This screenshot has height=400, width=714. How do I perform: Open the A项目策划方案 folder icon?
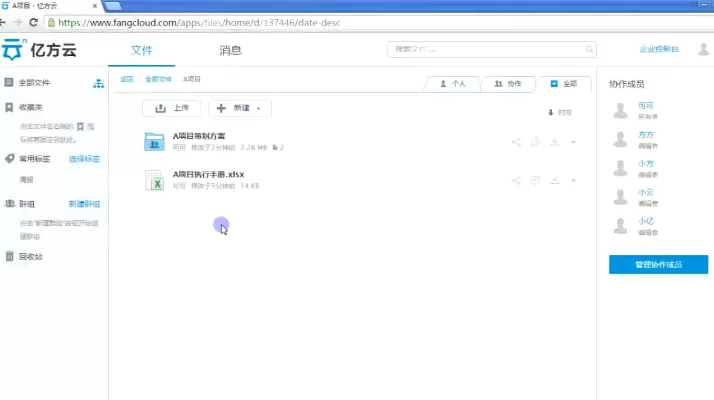point(154,141)
